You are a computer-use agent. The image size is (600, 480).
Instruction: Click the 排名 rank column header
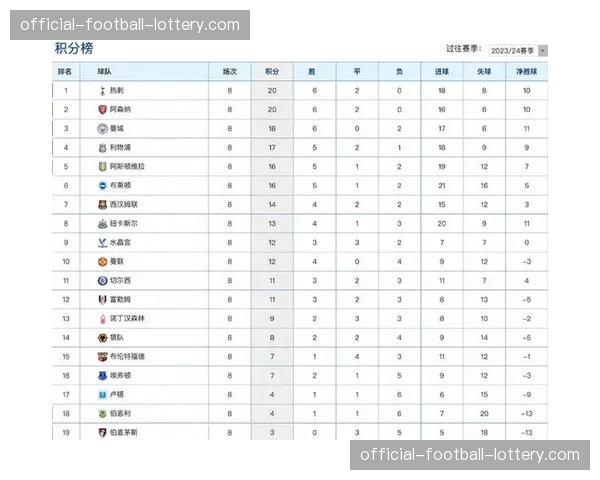[65, 72]
